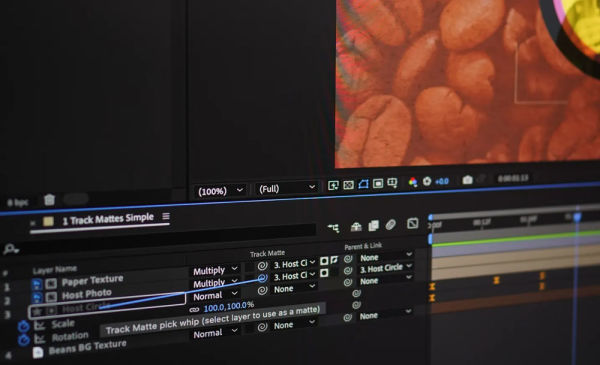Image resolution: width=600 pixels, height=365 pixels.
Task: Open grid and guide options icon
Action: coord(393,183)
